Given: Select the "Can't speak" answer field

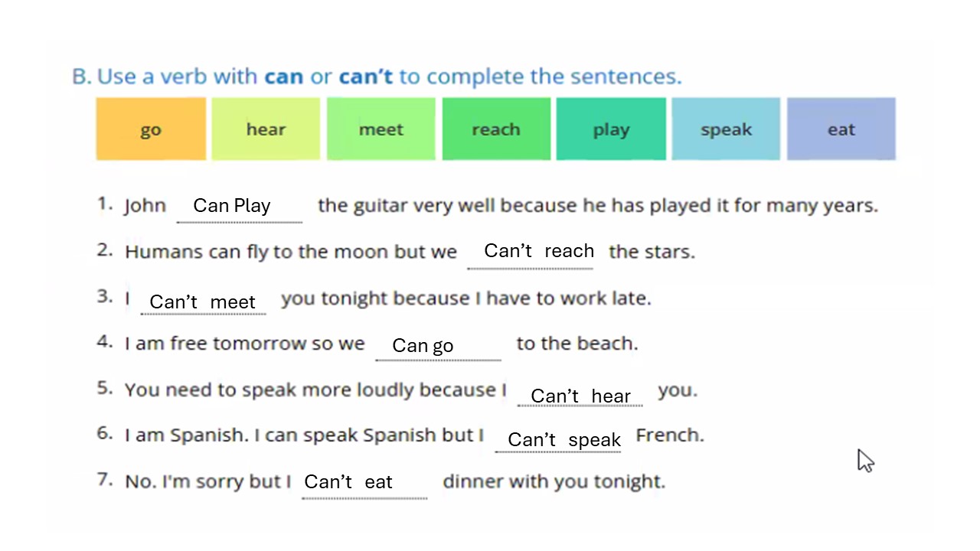Looking at the screenshot, I should 564,440.
